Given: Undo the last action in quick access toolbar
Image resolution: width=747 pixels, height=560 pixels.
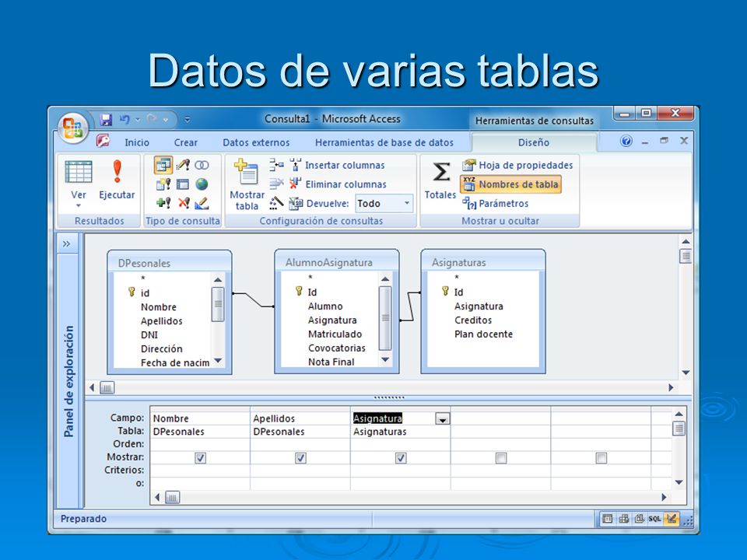Looking at the screenshot, I should coord(124,119).
